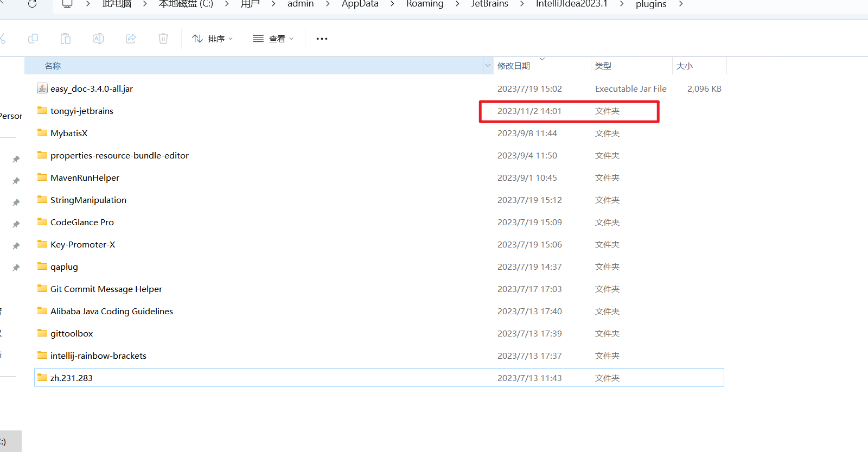Go to Roaming in the breadcrumb
This screenshot has height=476, width=868.
425,4
